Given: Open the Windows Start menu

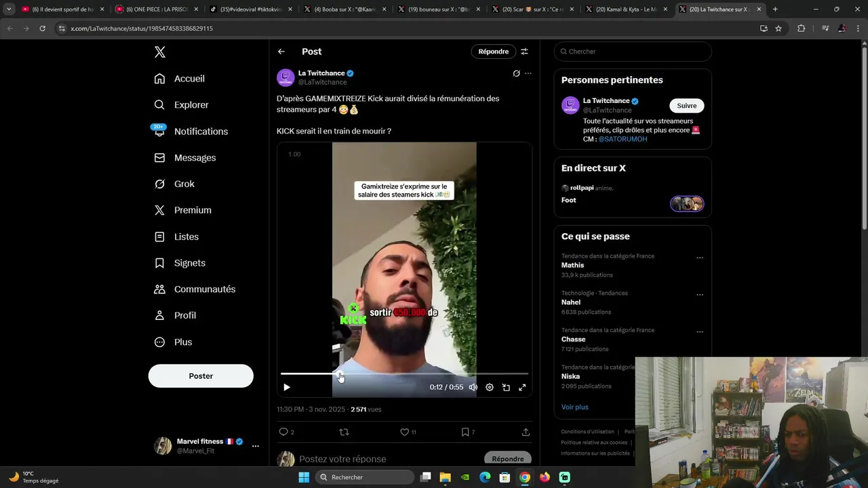Looking at the screenshot, I should (304, 477).
